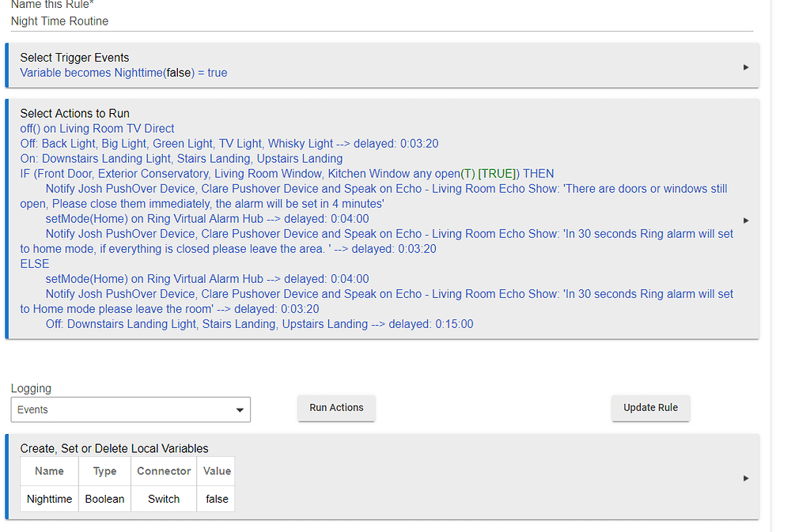This screenshot has height=532, width=810.
Task: Click the Boolean type cell
Action: click(x=104, y=499)
